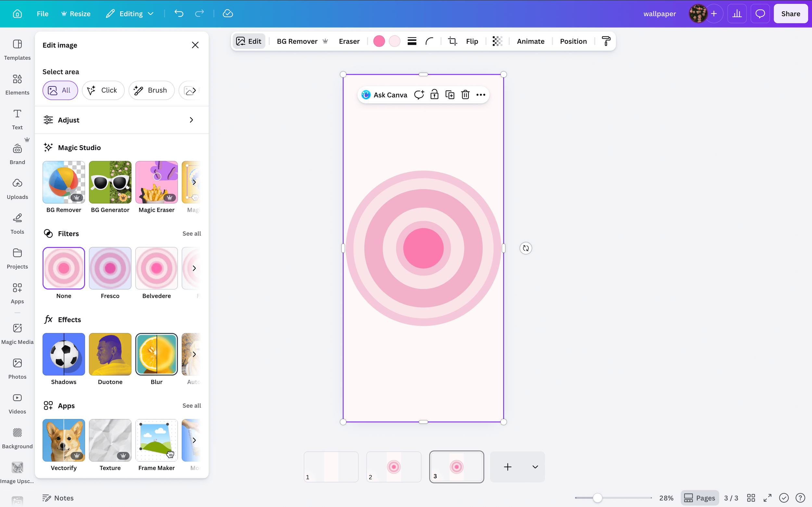Open the Magic Media panel
Screen dimensions: 812x507
pos(17,334)
